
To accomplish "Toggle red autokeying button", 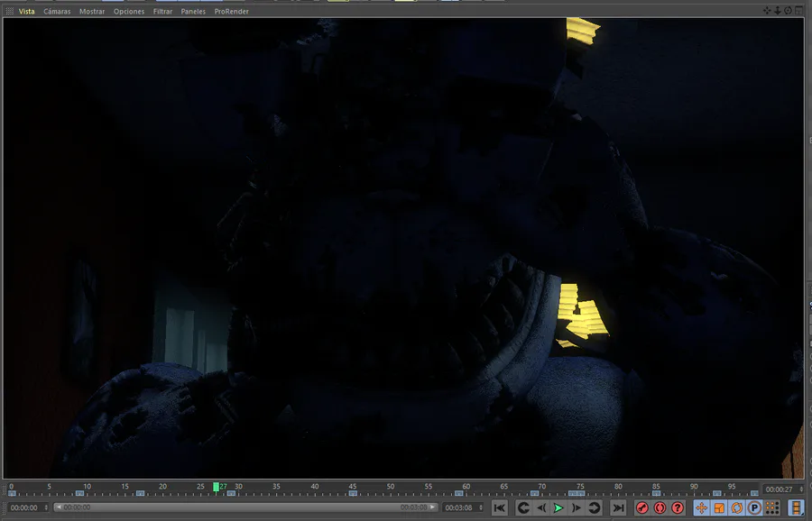I will [x=660, y=508].
